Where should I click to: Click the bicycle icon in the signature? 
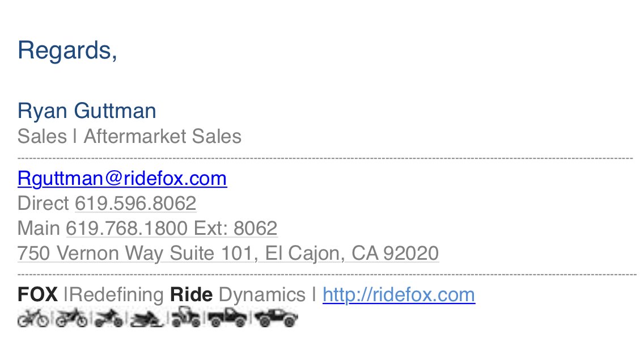[33, 318]
